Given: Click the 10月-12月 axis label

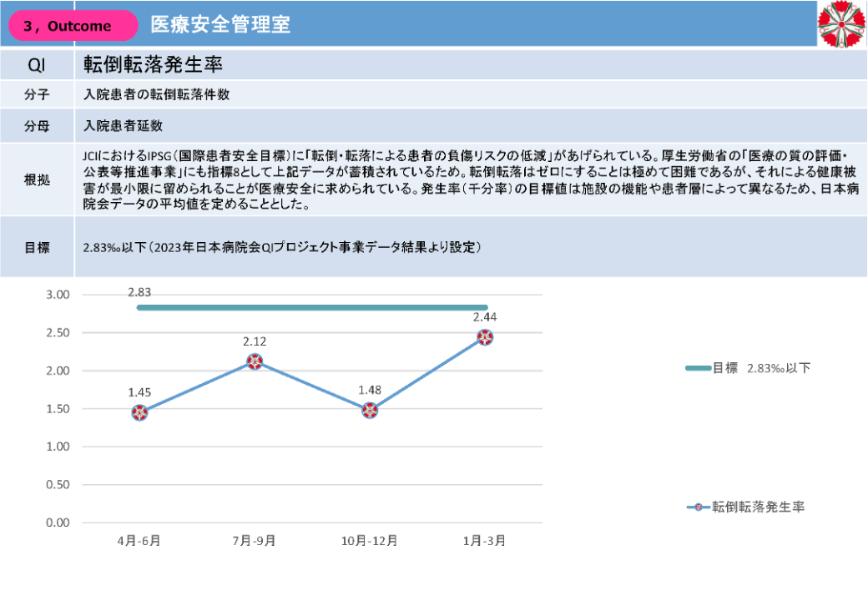Looking at the screenshot, I should (369, 540).
